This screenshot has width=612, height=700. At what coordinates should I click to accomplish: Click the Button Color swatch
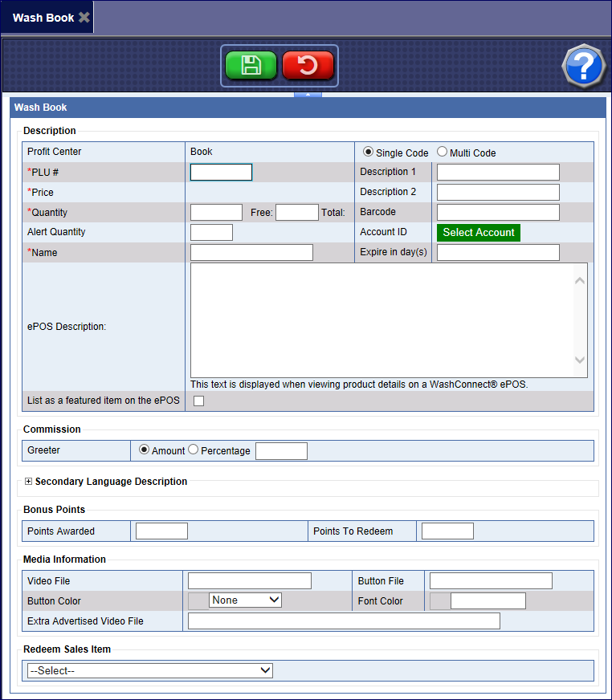[197, 600]
